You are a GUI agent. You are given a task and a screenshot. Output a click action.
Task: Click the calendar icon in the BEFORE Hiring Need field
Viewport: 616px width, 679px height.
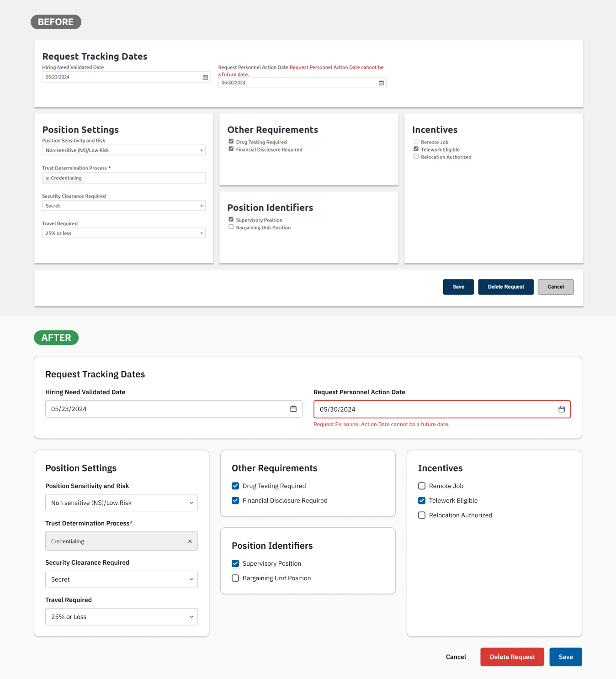[204, 77]
